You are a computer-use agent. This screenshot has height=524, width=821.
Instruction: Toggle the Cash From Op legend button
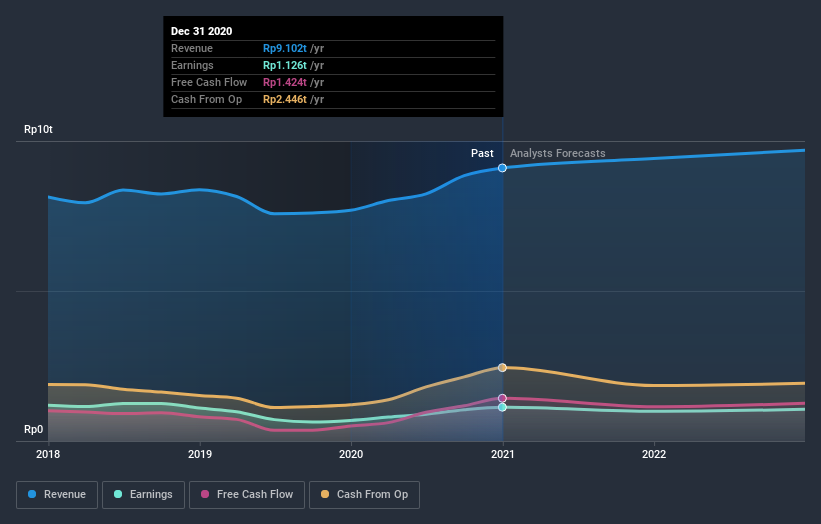tap(364, 495)
